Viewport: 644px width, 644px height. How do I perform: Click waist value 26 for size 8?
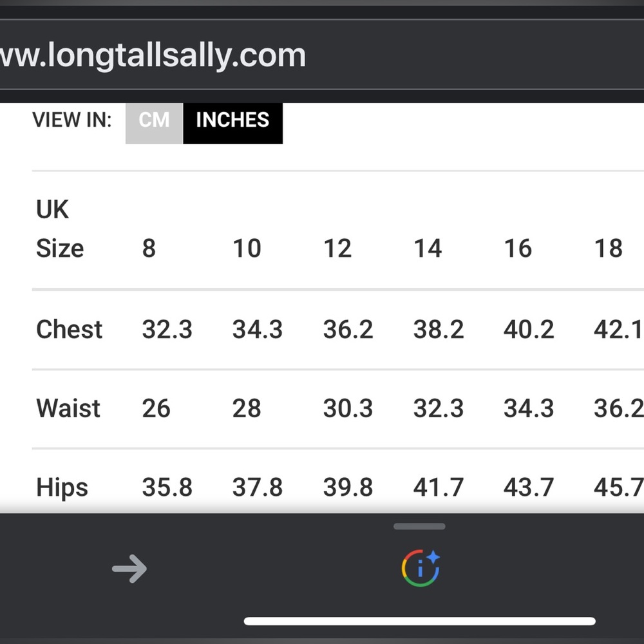pos(156,408)
